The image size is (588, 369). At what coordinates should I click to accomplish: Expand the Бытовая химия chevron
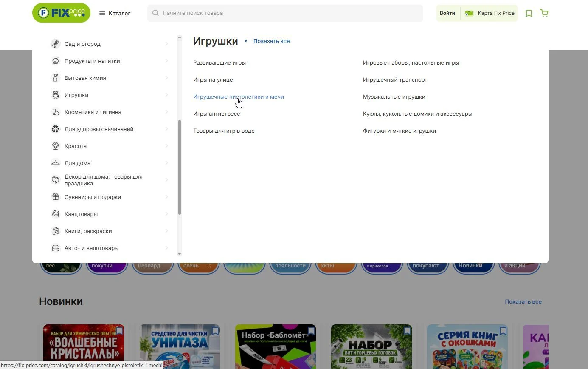click(x=166, y=78)
